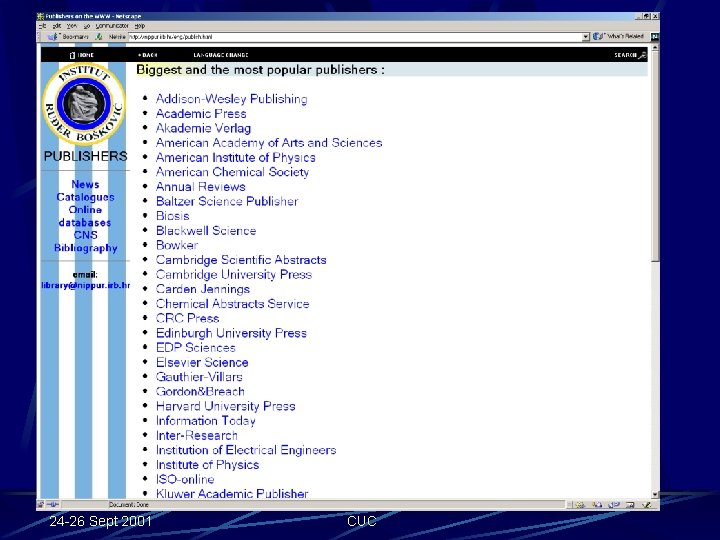Click the search magnifier icon in page header
Screen dimensions: 720x540
tap(642, 55)
